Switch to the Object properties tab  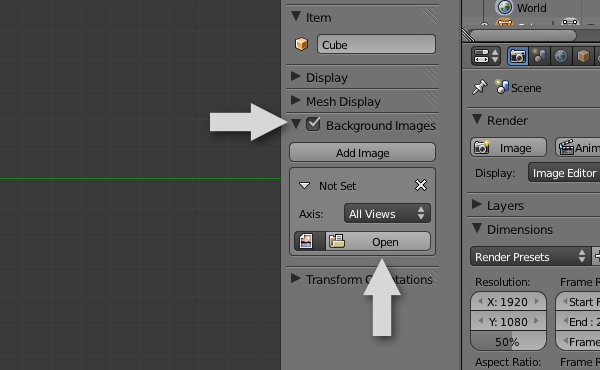583,57
